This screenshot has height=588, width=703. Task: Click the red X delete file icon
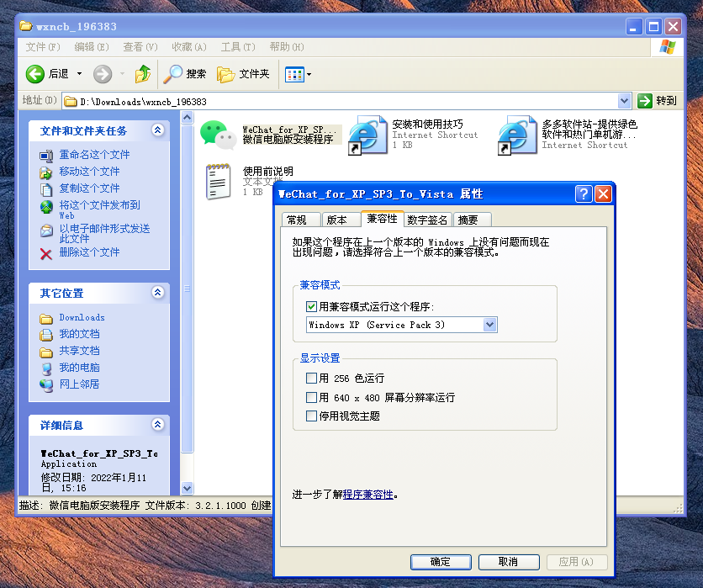(x=45, y=254)
